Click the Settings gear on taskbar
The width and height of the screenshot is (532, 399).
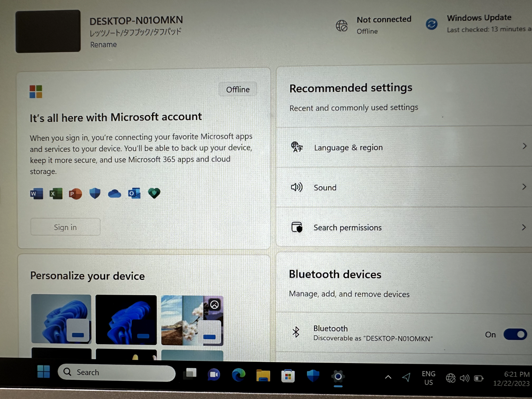click(x=338, y=376)
